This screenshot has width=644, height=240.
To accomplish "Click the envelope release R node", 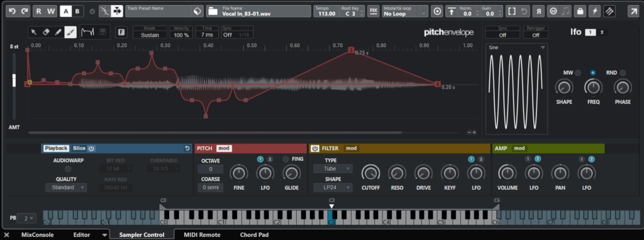I will (438, 84).
